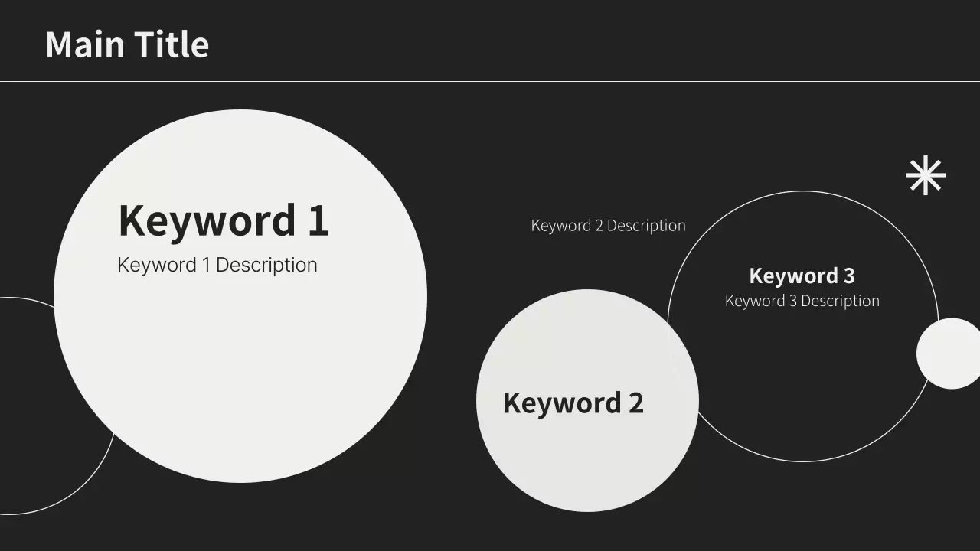Click the Keyword 1 heading
Screen dimensions: 980x551
(223, 220)
